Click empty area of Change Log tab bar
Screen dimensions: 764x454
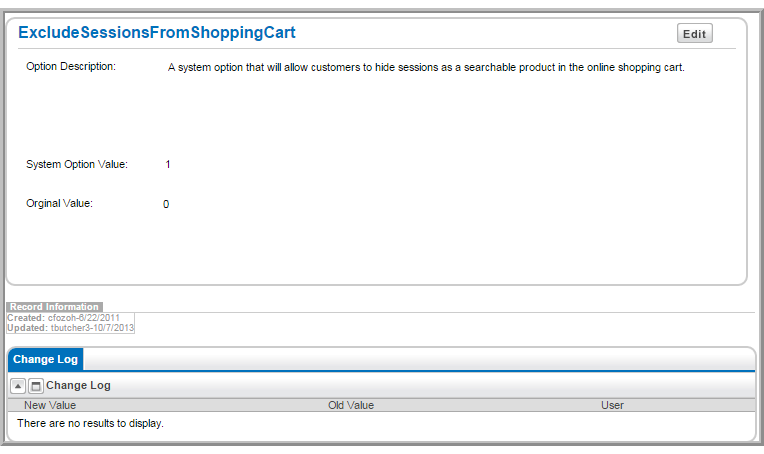click(x=419, y=359)
